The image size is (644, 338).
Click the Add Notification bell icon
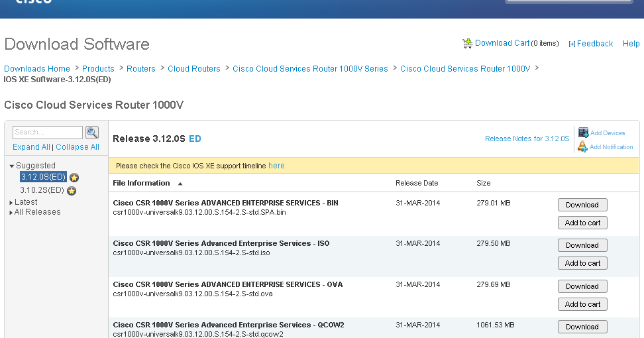583,146
